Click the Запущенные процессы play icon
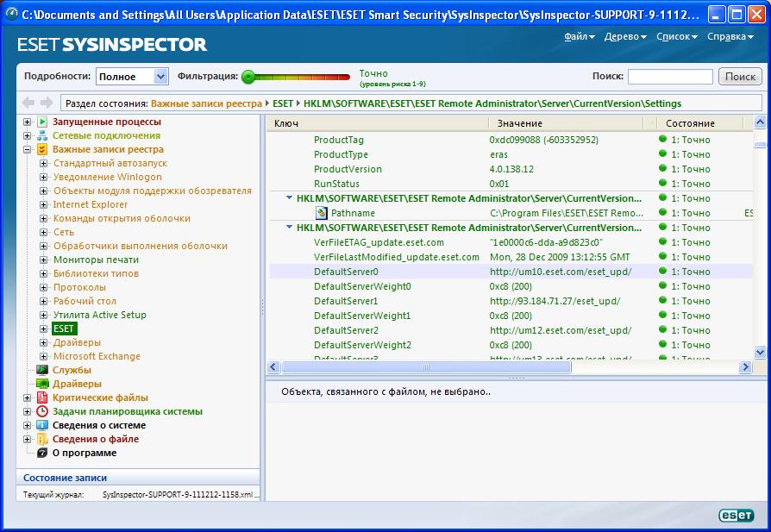 coord(42,122)
